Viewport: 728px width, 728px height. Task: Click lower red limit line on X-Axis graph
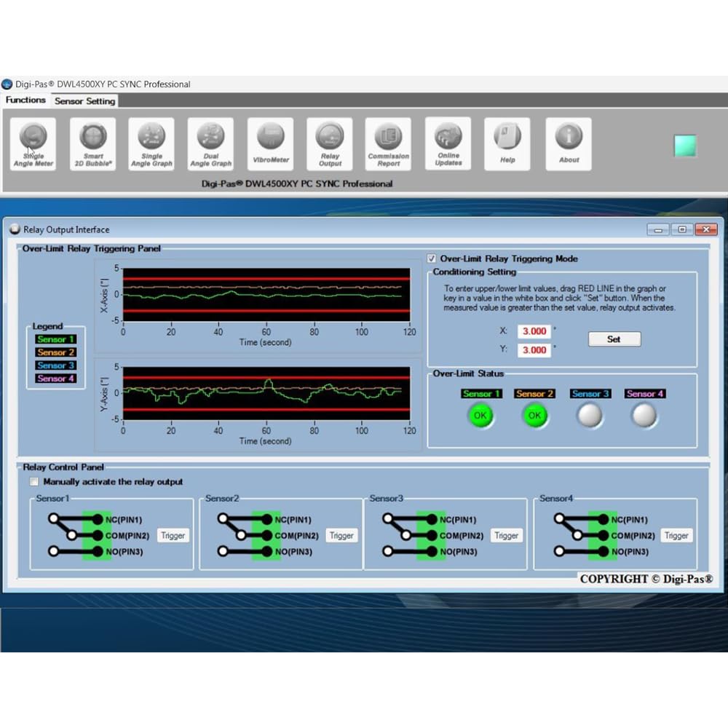tap(266, 311)
